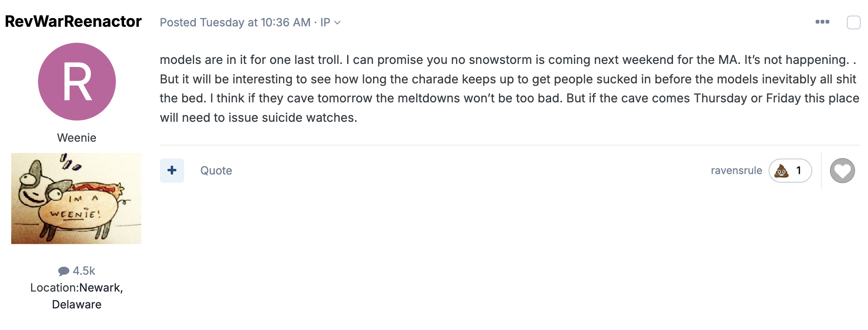Add post to multiquote with plus button
Viewport: 868px width, 330px height.
point(172,171)
